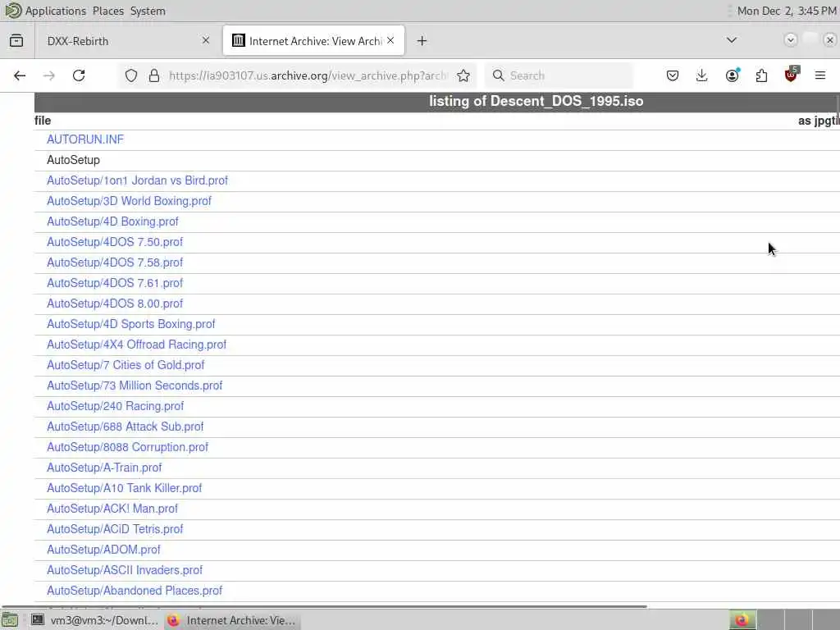This screenshot has width=840, height=630.
Task: Open the Firefox hamburger menu
Action: pos(819,75)
